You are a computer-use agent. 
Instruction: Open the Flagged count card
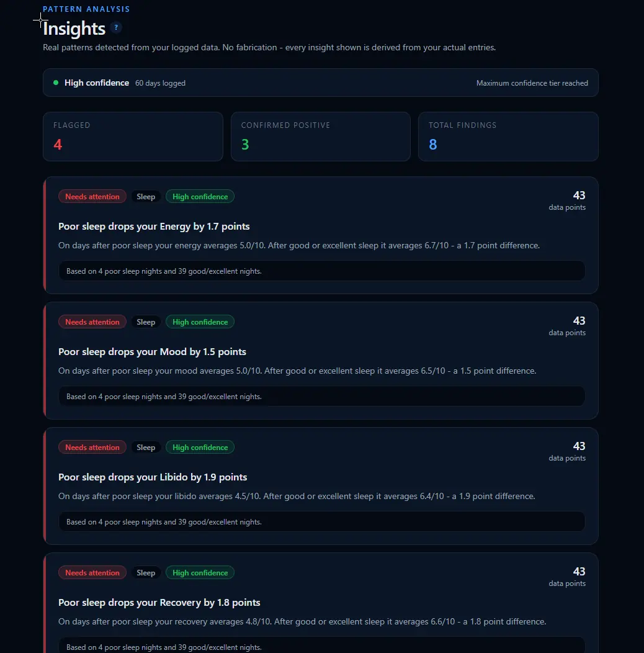click(x=133, y=136)
